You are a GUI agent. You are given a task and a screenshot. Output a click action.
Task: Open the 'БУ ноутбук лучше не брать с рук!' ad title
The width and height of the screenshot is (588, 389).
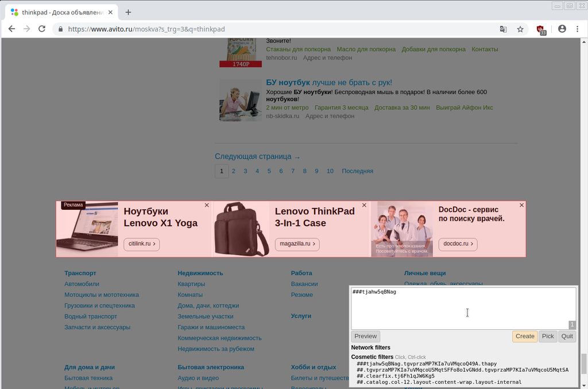click(329, 83)
